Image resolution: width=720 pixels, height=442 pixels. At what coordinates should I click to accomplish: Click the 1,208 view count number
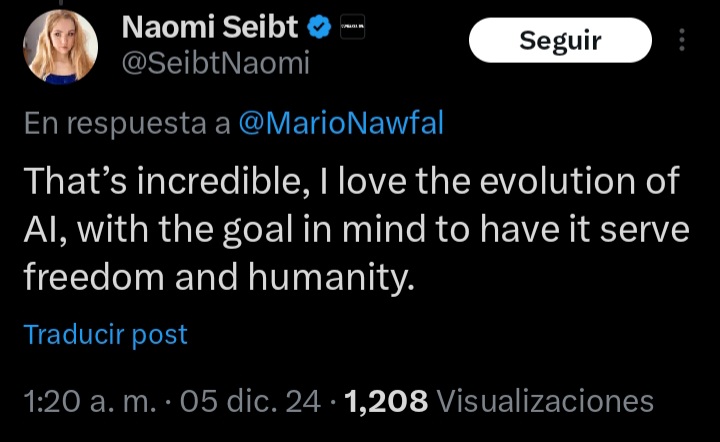(386, 402)
